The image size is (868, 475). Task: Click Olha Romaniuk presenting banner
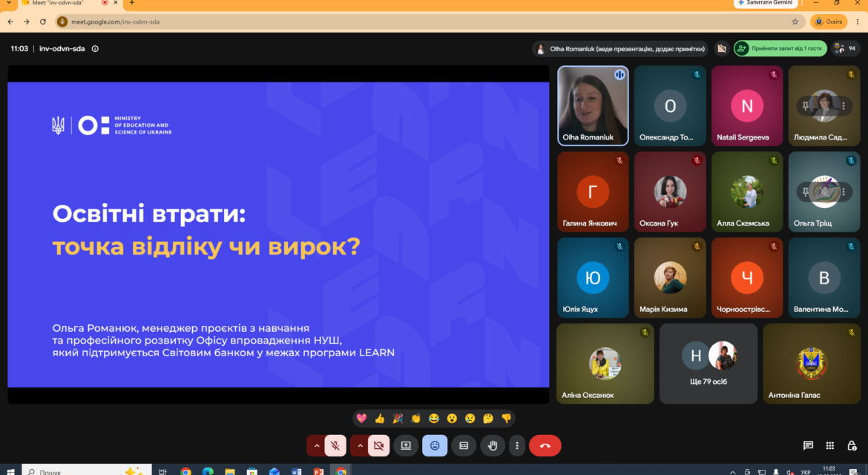click(x=620, y=49)
